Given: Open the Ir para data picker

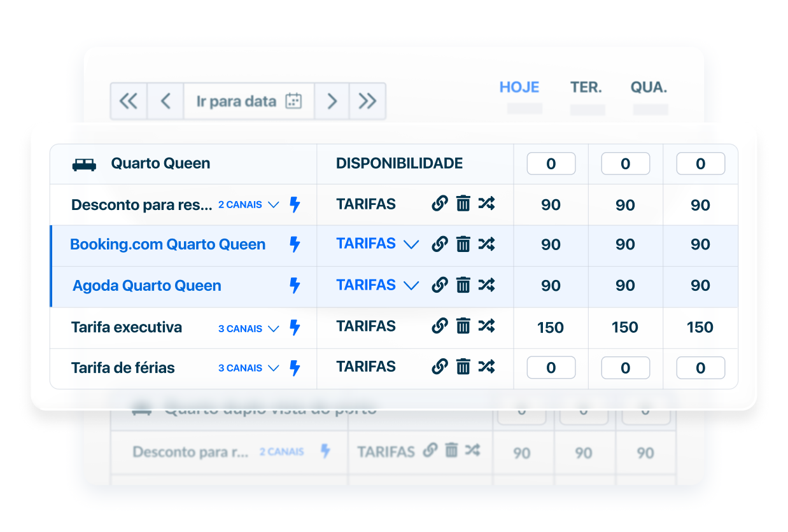Looking at the screenshot, I should click(x=249, y=101).
